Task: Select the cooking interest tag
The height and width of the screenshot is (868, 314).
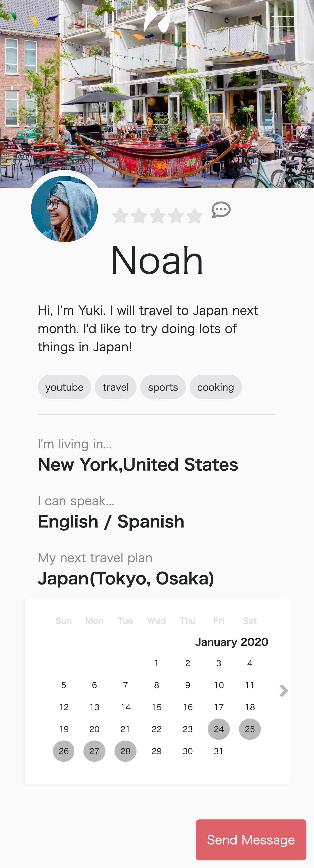Action: coord(216,387)
